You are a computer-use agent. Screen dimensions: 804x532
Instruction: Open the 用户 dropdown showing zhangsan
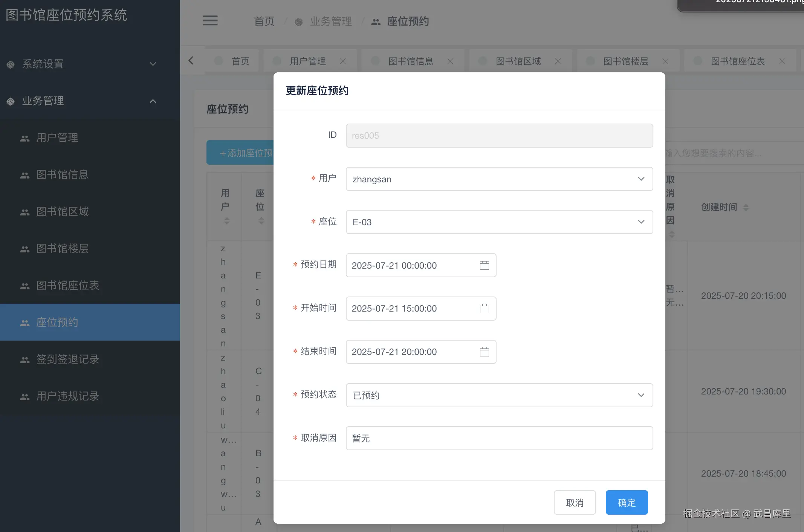coord(499,179)
